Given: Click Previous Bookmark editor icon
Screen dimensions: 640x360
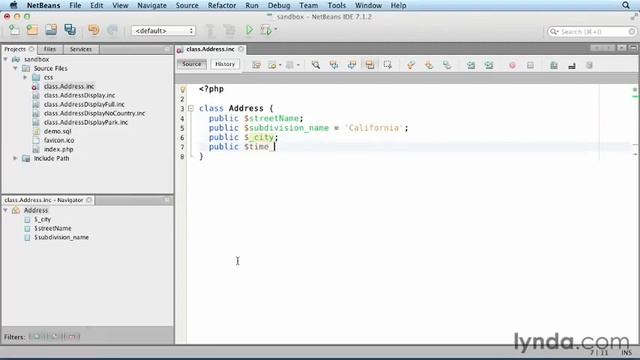Looking at the screenshot, I should click(411, 65).
